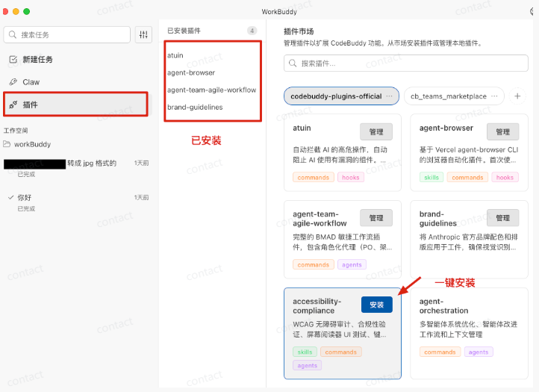Switch to codebuddy-plugins-official marketplace tab
Viewport: 539px width, 392px height.
click(341, 96)
